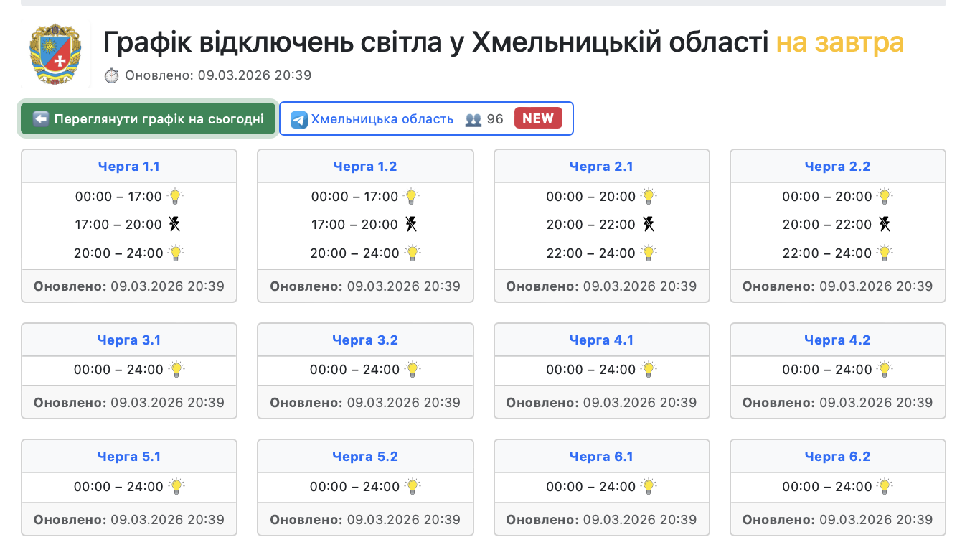Open the Черга 2.1 queue link
The width and height of the screenshot is (980, 550).
coord(601,167)
